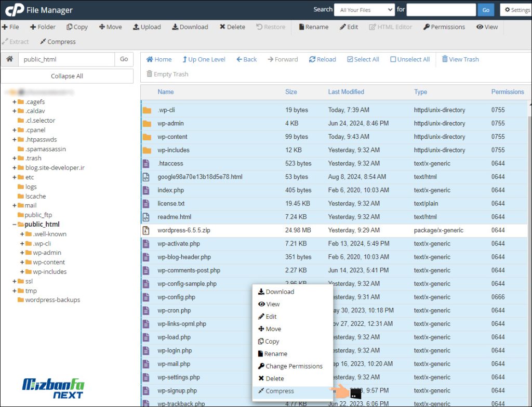The width and height of the screenshot is (532, 407).
Task: Expand the .cagefs tree folder
Action: click(15, 102)
